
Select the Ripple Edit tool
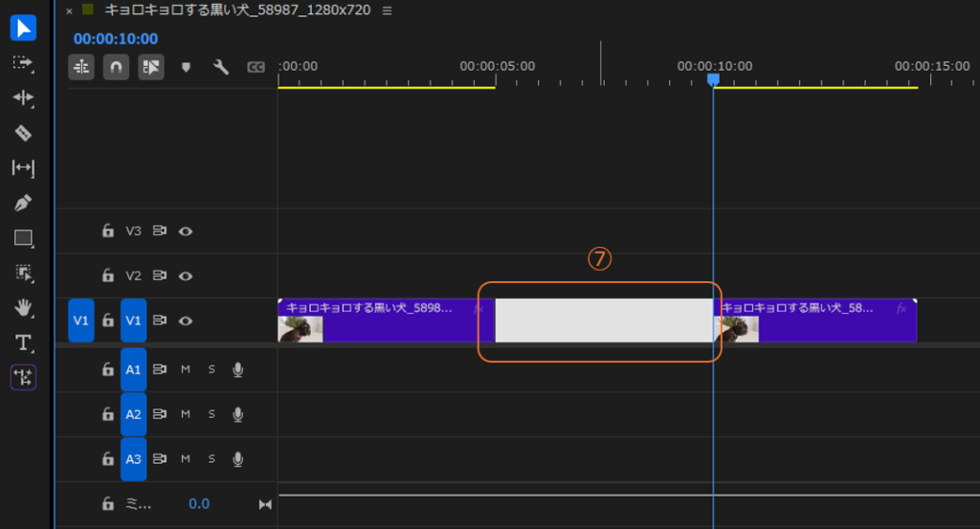coord(23,98)
